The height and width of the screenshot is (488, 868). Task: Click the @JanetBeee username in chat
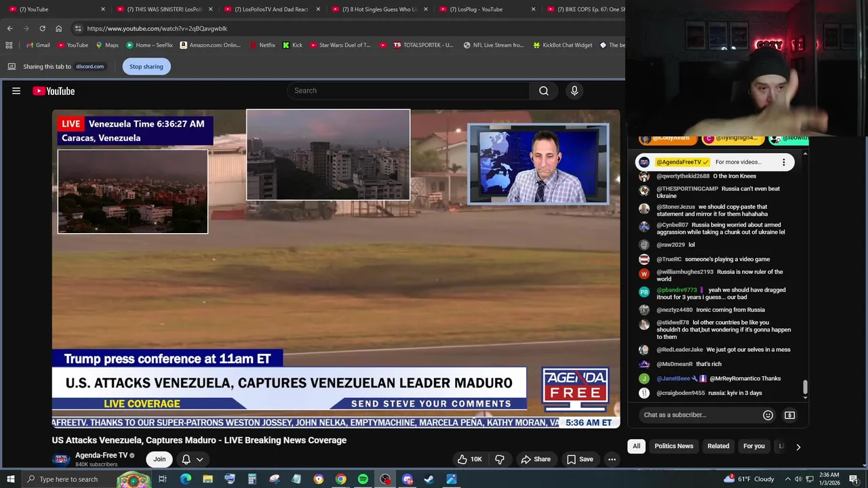coord(673,379)
